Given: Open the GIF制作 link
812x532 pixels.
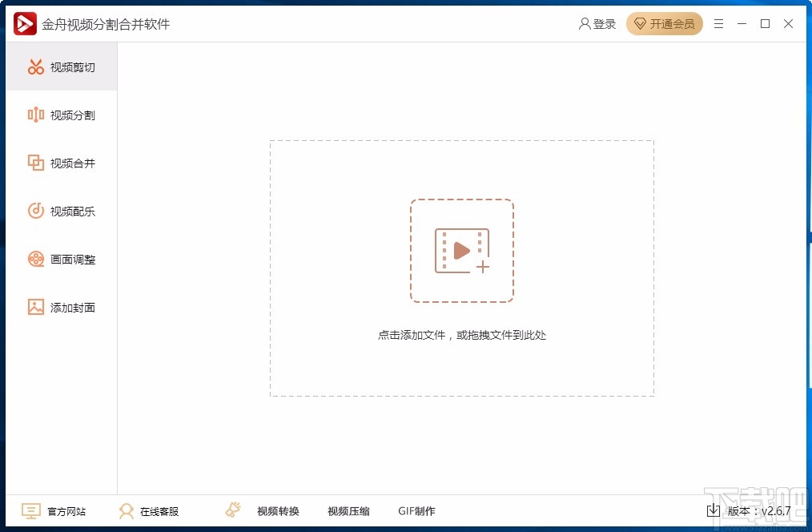Looking at the screenshot, I should coord(417,511).
